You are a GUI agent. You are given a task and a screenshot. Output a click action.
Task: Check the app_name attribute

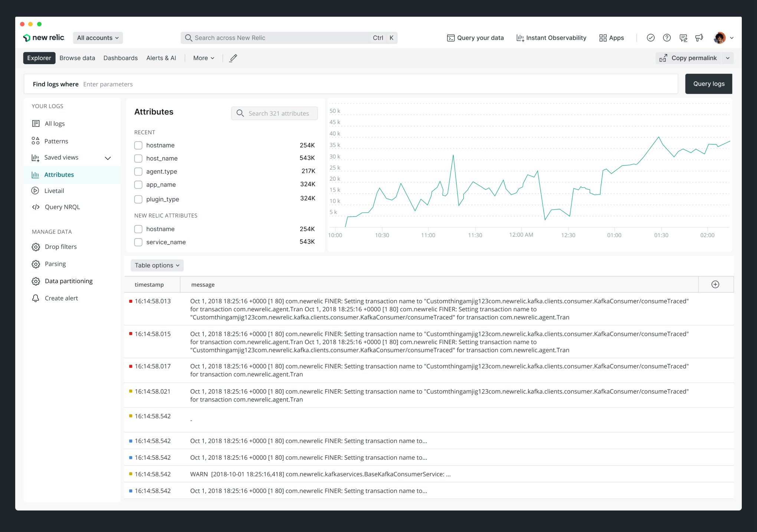(138, 184)
